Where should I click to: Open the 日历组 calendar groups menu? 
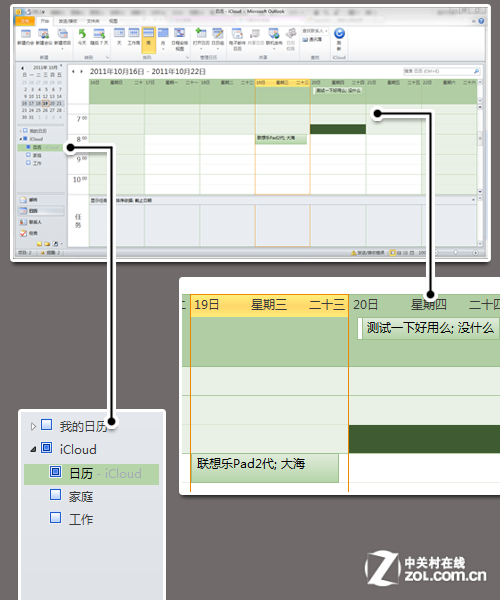[218, 39]
